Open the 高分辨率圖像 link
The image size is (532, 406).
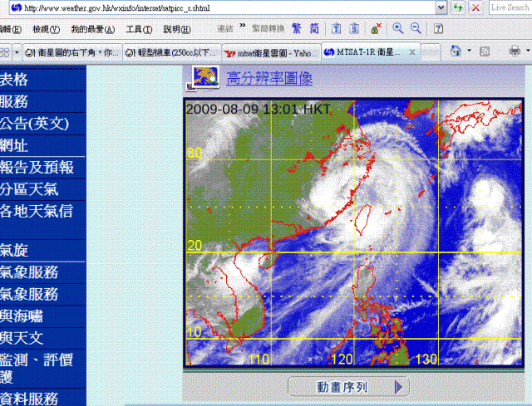click(x=269, y=79)
